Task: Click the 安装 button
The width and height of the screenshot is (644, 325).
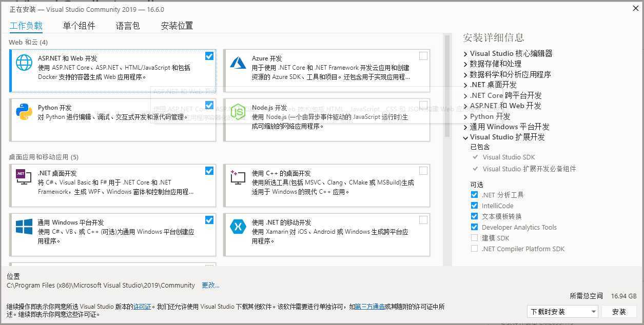Action: tap(619, 311)
